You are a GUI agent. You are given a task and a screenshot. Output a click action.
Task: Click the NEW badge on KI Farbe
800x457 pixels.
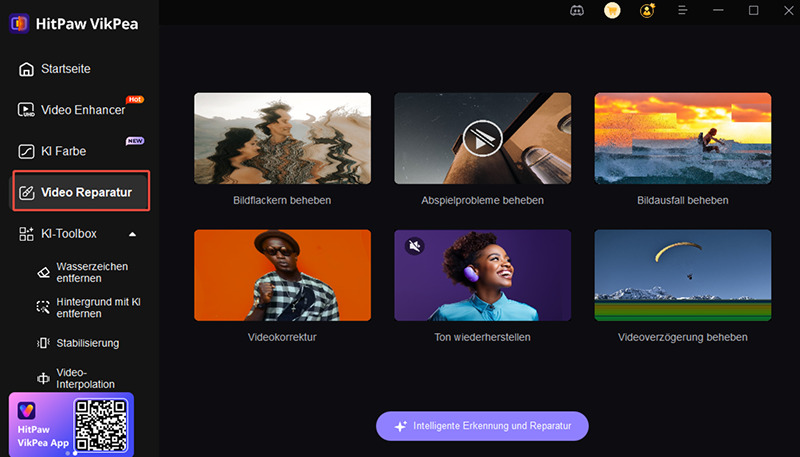135,141
